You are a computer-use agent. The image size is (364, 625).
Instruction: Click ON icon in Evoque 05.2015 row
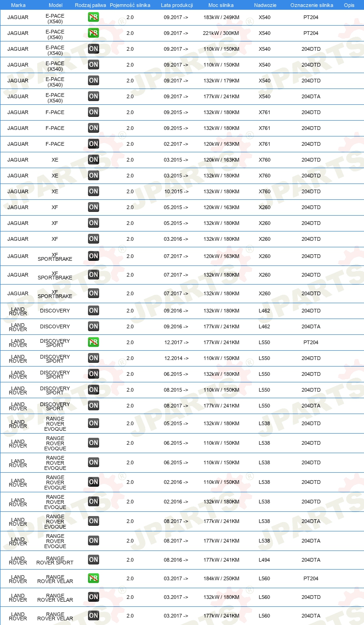pos(94,423)
